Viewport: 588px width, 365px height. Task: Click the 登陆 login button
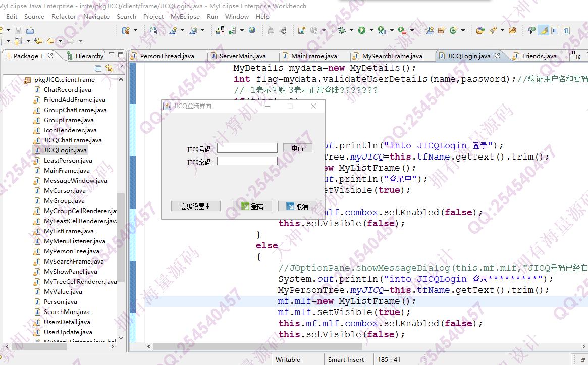coord(252,206)
